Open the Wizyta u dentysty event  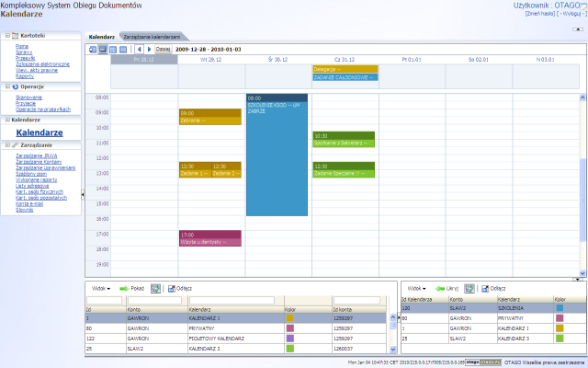tap(210, 238)
